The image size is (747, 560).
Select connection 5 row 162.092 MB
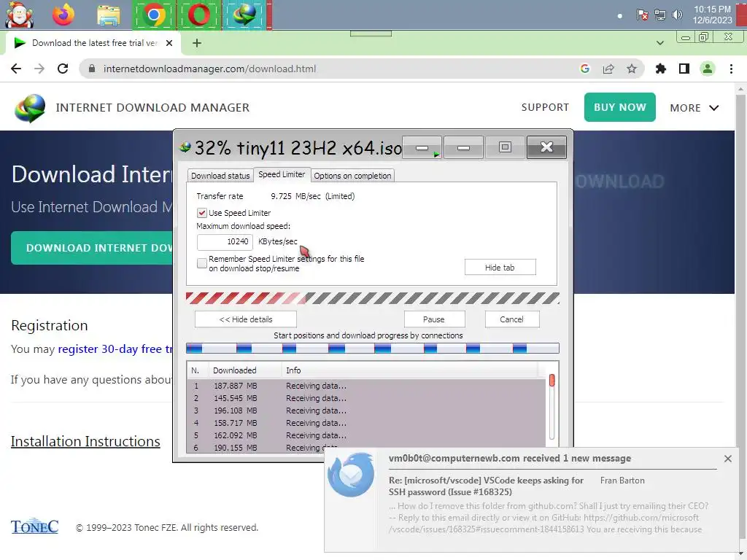366,435
